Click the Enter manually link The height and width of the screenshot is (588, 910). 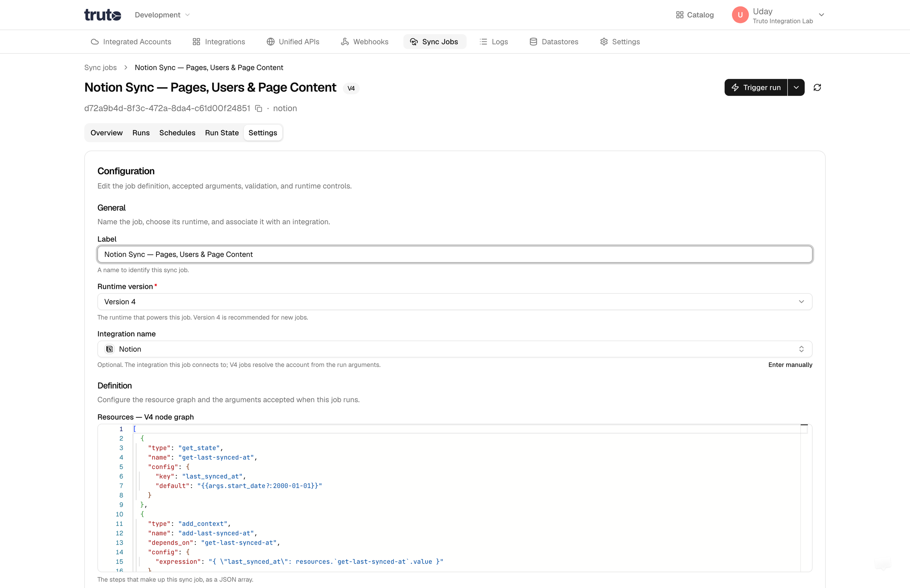pyautogui.click(x=790, y=365)
